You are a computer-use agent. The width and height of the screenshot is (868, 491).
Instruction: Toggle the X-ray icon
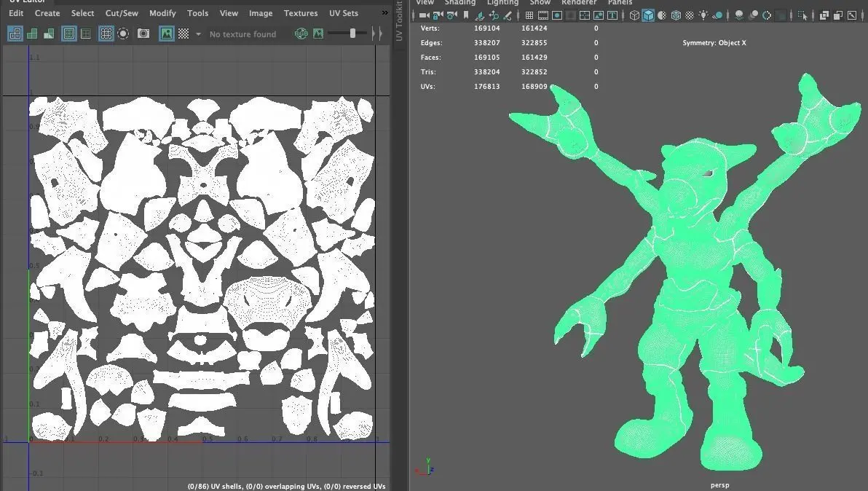tap(824, 15)
